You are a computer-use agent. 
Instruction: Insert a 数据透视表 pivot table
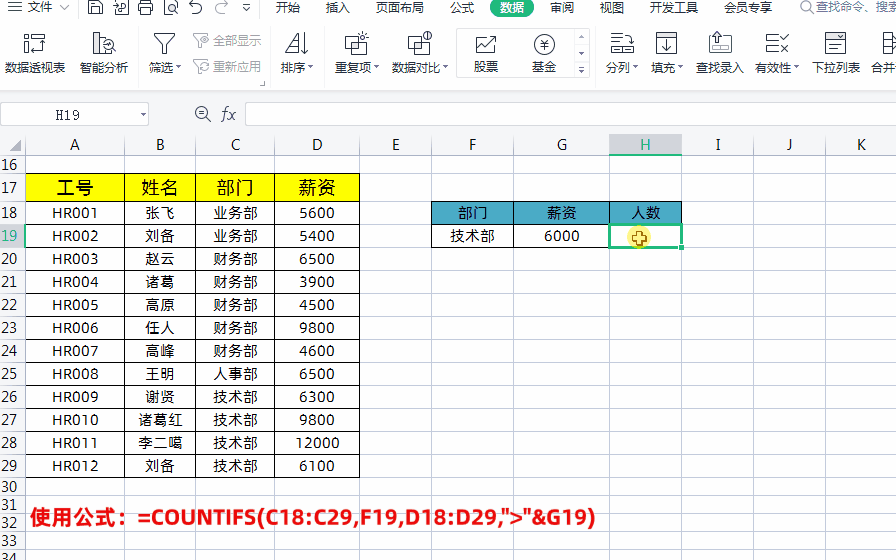[x=35, y=53]
